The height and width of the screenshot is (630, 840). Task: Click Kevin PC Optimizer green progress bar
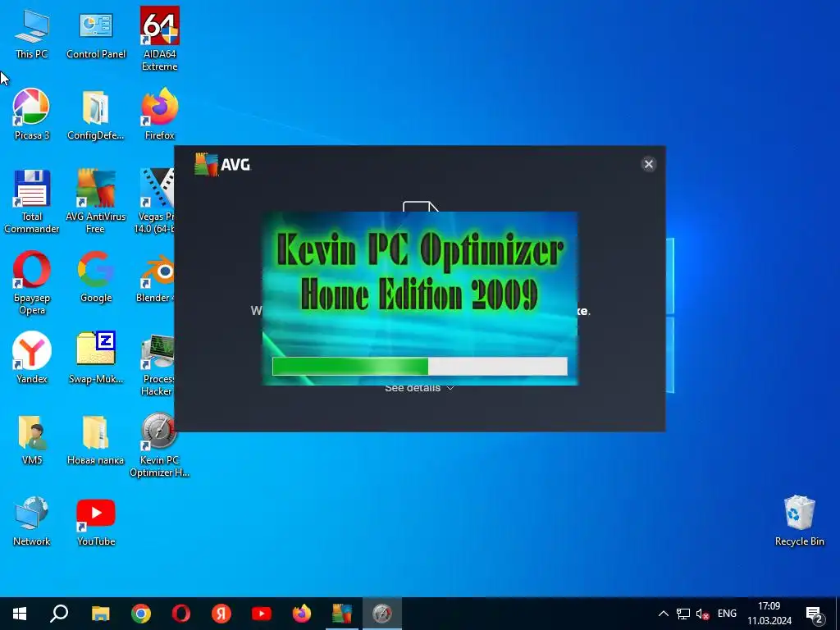click(x=419, y=367)
